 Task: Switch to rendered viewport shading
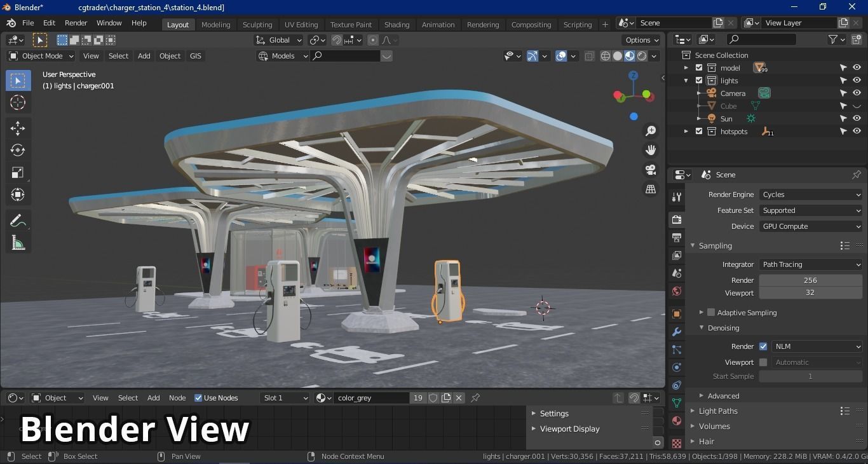642,56
